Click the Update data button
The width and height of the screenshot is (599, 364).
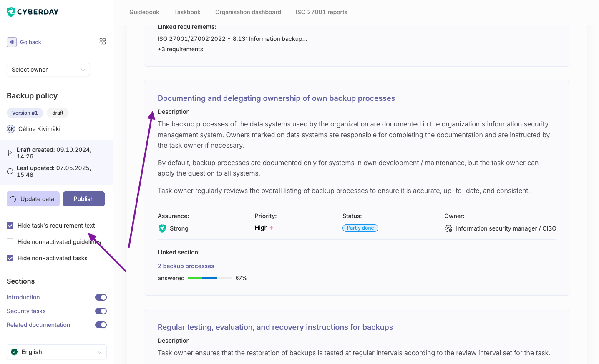pyautogui.click(x=33, y=199)
